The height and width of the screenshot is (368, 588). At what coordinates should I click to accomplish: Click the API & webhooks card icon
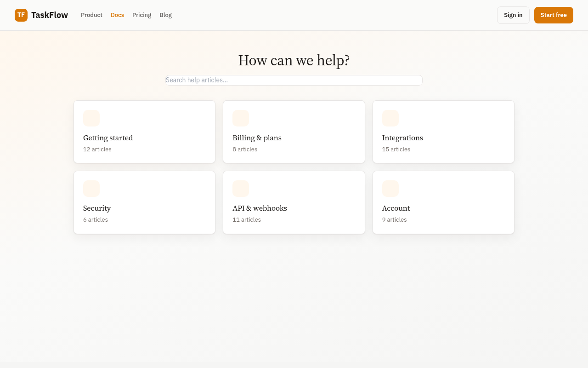[241, 189]
